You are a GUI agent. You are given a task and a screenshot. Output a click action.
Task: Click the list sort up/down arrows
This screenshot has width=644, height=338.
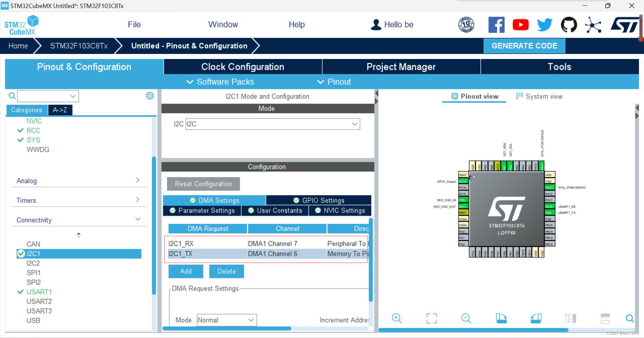(78, 235)
